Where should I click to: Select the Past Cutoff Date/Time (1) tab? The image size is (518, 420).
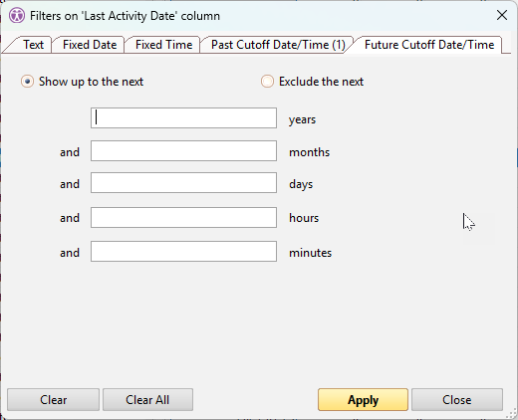click(x=278, y=45)
